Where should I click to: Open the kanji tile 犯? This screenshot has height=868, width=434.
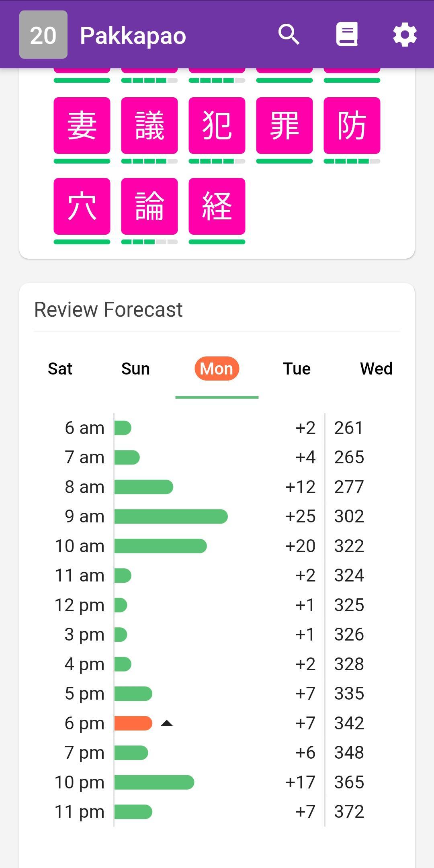tap(217, 125)
